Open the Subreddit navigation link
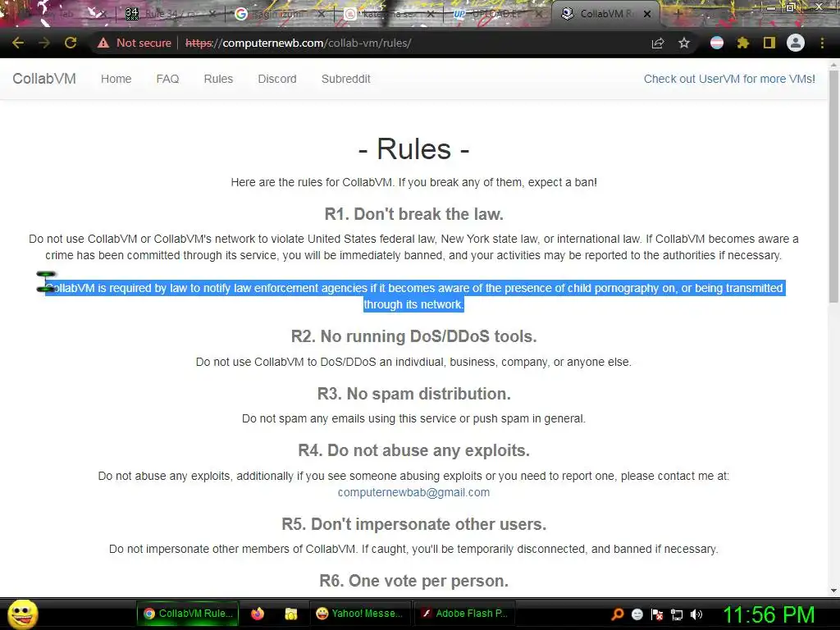The width and height of the screenshot is (840, 630). point(345,79)
